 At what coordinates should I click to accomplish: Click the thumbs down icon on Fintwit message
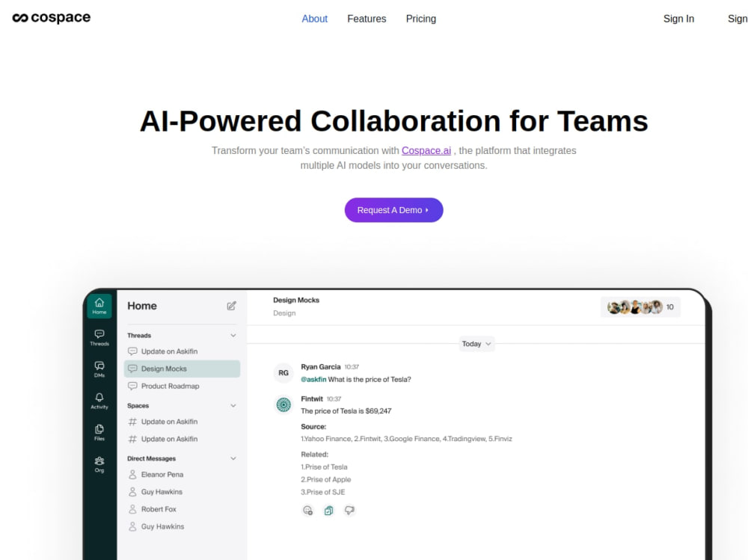click(x=349, y=511)
